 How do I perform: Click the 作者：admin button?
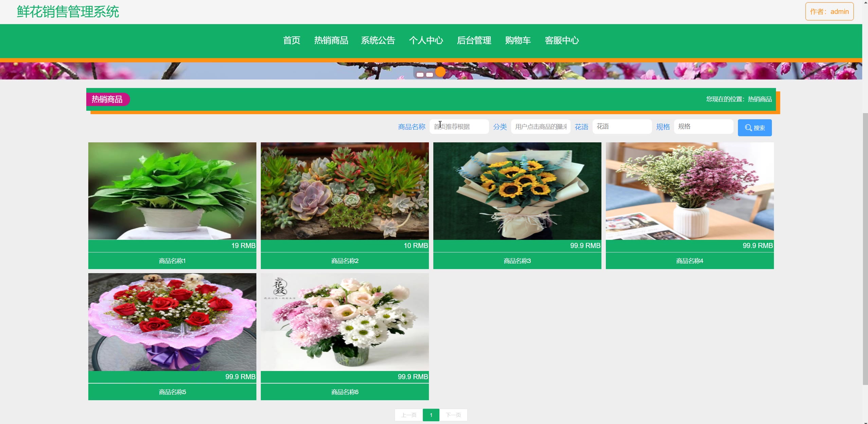coord(829,12)
